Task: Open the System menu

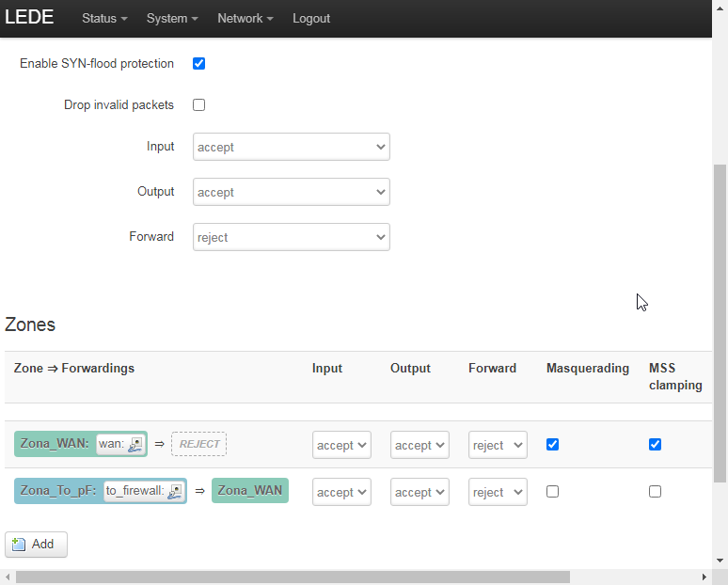Action: pyautogui.click(x=172, y=19)
